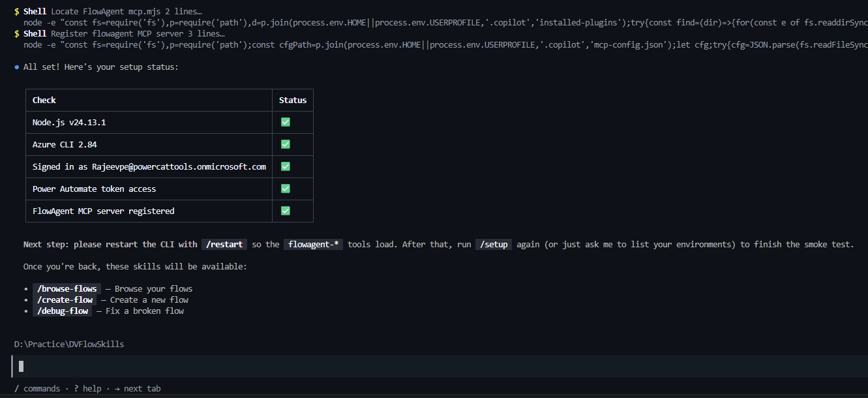Click the /debug-flow skill

point(63,311)
